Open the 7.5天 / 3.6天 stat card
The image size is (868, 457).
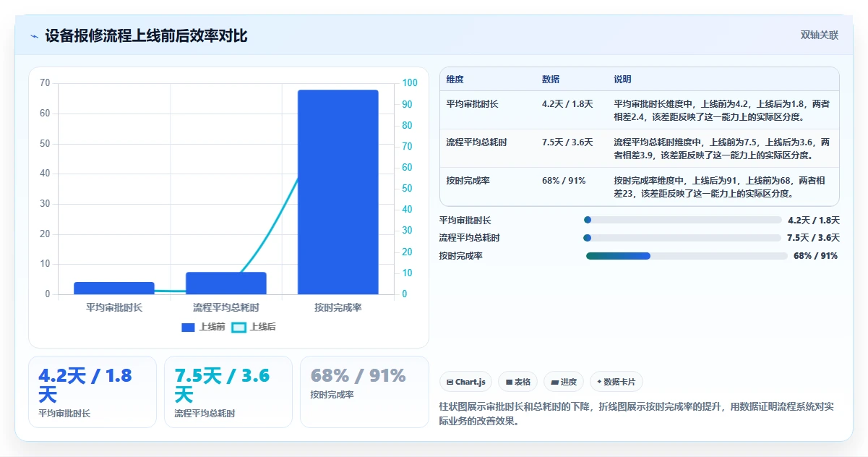228,392
